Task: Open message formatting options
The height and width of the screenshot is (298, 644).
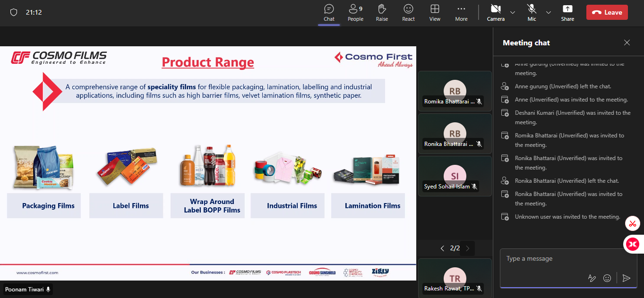Action: [x=592, y=278]
